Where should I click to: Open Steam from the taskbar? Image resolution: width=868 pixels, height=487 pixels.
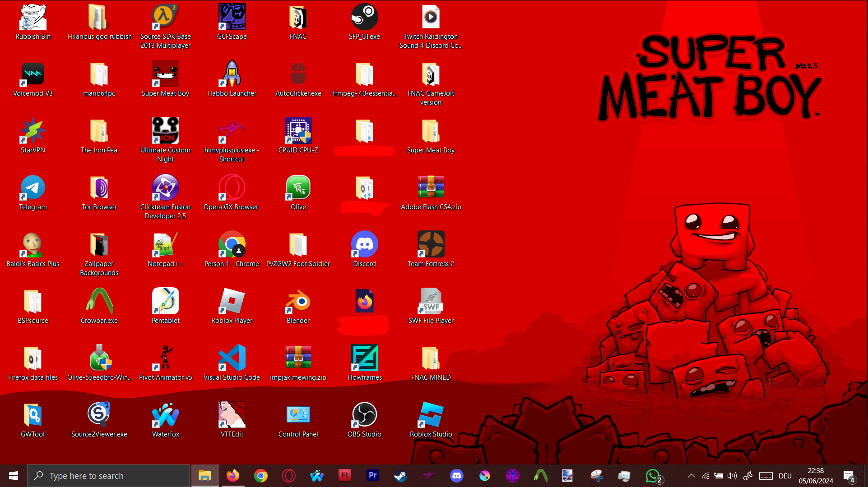(x=400, y=476)
